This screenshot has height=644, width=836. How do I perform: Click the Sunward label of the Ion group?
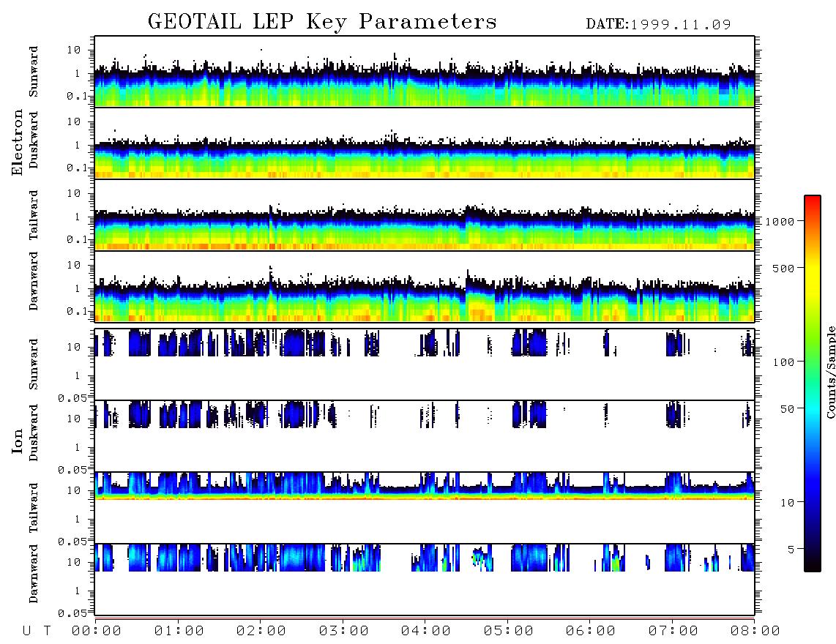(34, 364)
